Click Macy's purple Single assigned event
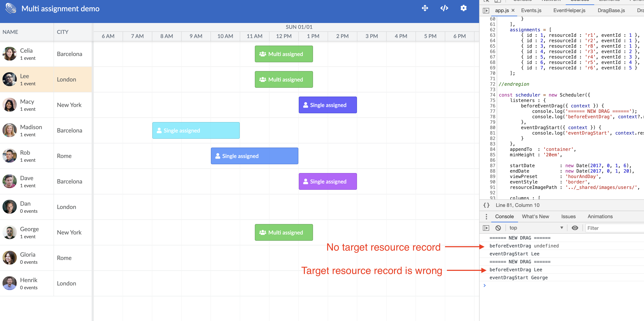644x321 pixels. tap(327, 105)
